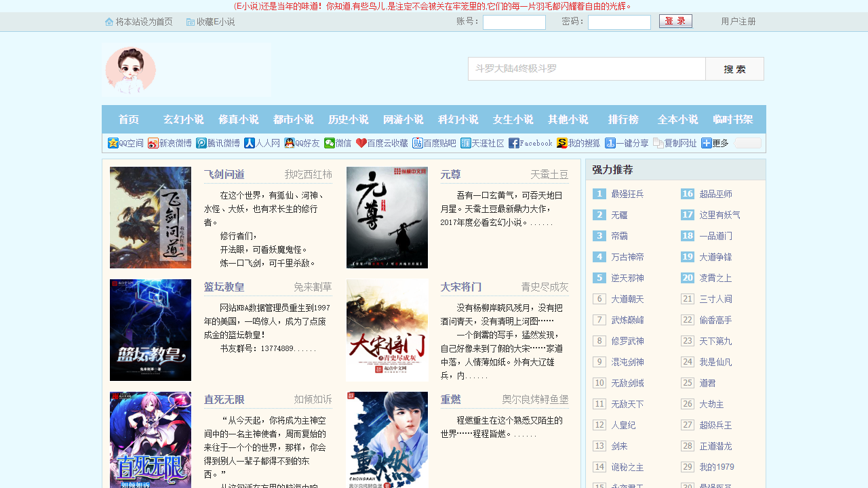Open the 首页 navigation tab
Viewport: 868px width, 488px height.
point(129,119)
